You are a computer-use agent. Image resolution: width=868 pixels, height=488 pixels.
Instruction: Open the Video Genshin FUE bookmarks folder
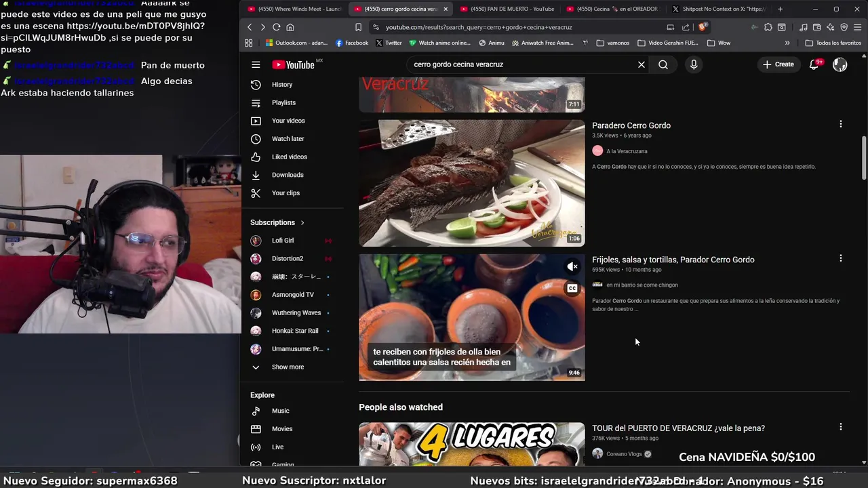667,43
